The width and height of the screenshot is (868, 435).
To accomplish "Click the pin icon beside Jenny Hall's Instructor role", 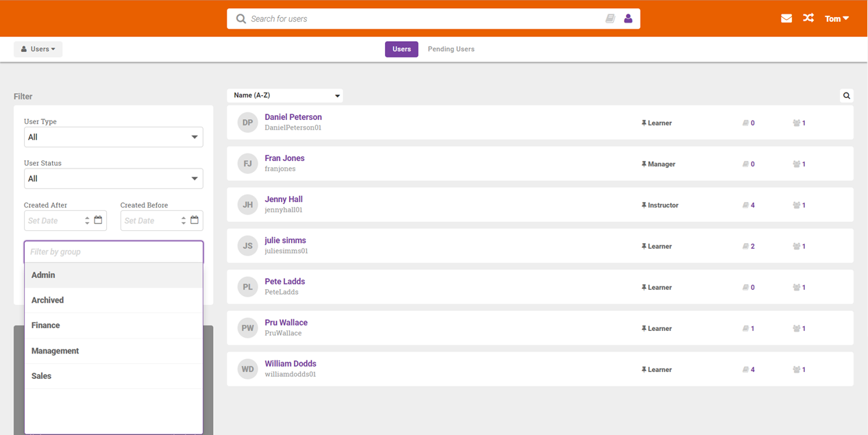I will pyautogui.click(x=644, y=206).
